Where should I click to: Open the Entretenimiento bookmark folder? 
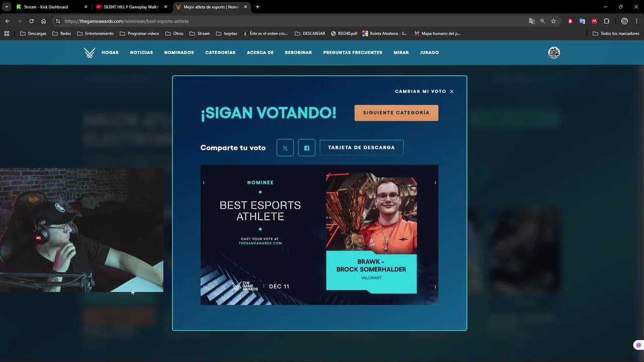pos(96,34)
